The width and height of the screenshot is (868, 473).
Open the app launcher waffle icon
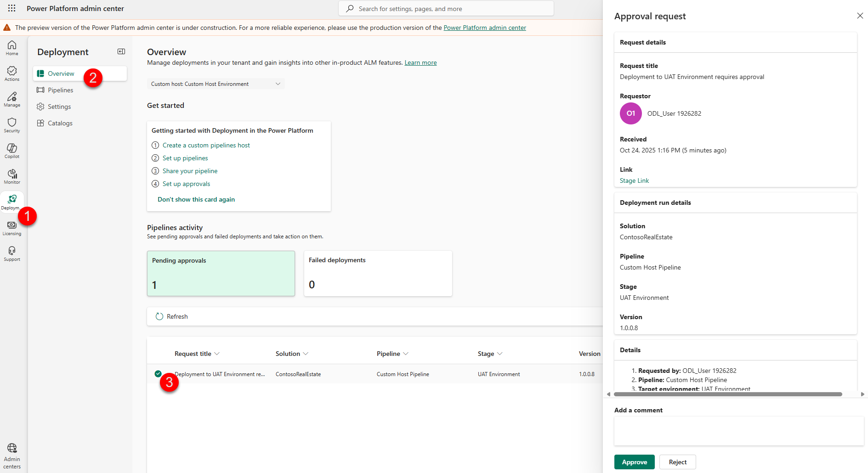click(x=12, y=8)
